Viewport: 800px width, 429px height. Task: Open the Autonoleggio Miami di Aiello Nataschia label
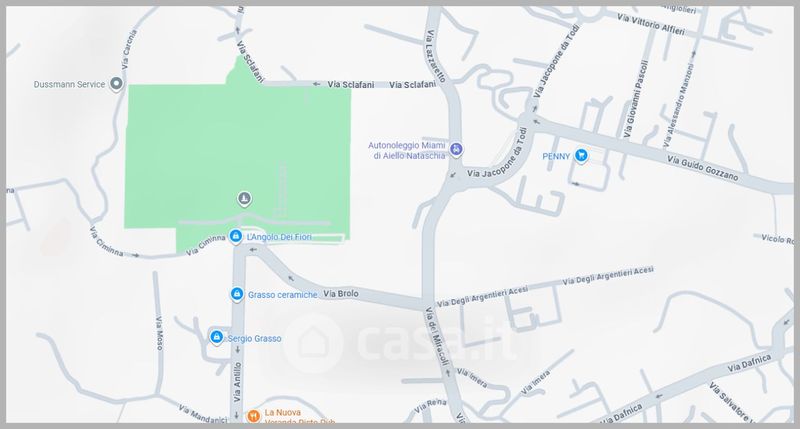(x=407, y=150)
